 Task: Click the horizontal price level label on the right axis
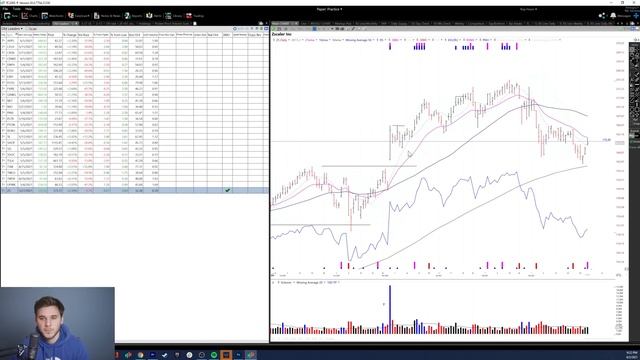coord(607,140)
